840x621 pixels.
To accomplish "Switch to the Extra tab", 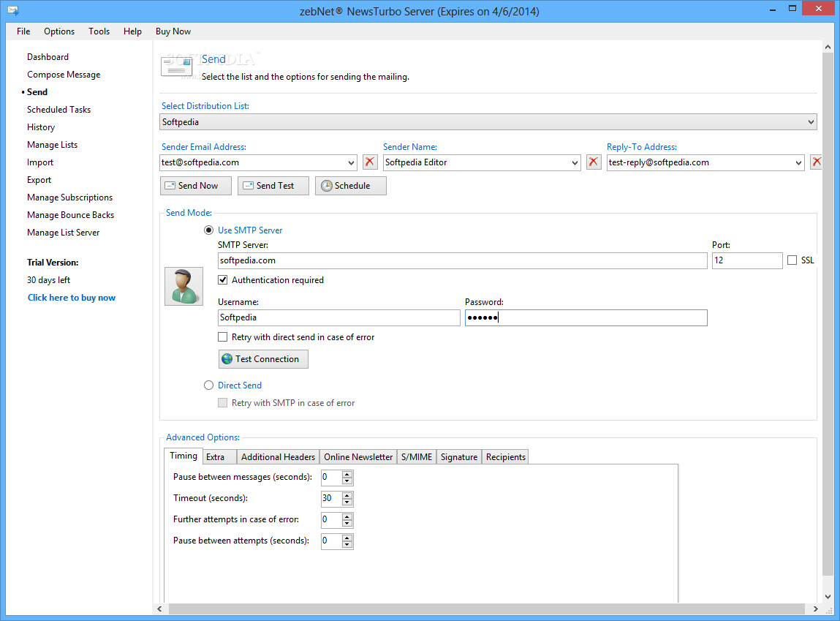I will pyautogui.click(x=219, y=457).
